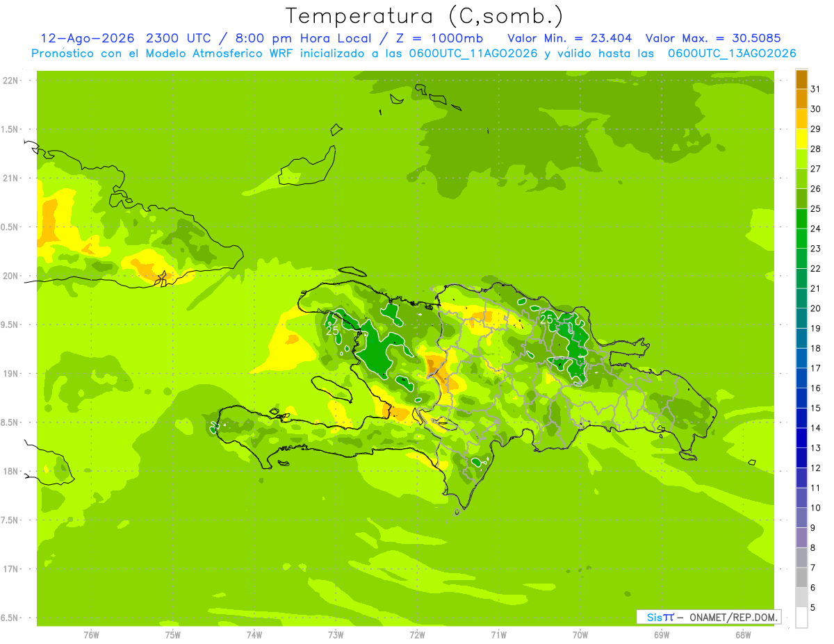Screen dimensions: 834x644
Task: Click the legend value "27"
Action: pos(816,169)
